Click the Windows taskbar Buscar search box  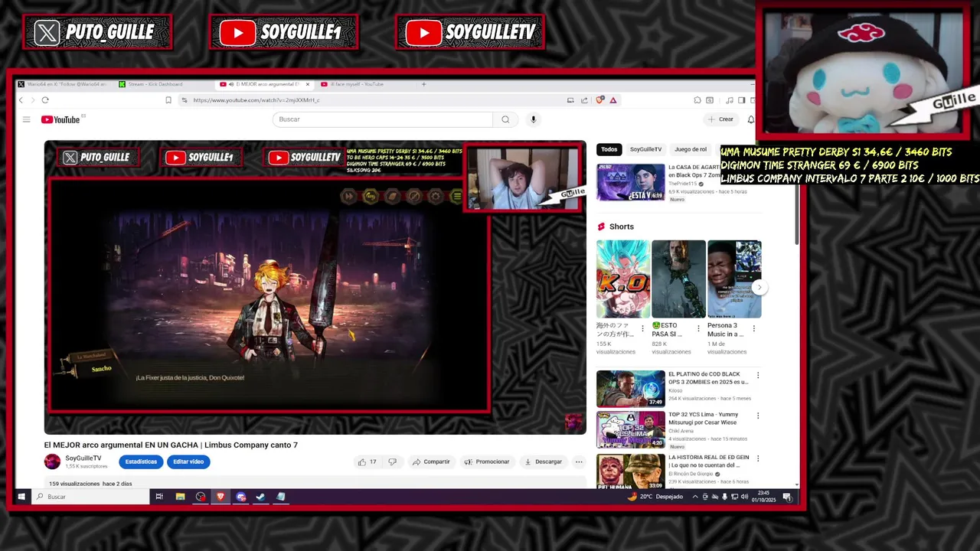92,497
